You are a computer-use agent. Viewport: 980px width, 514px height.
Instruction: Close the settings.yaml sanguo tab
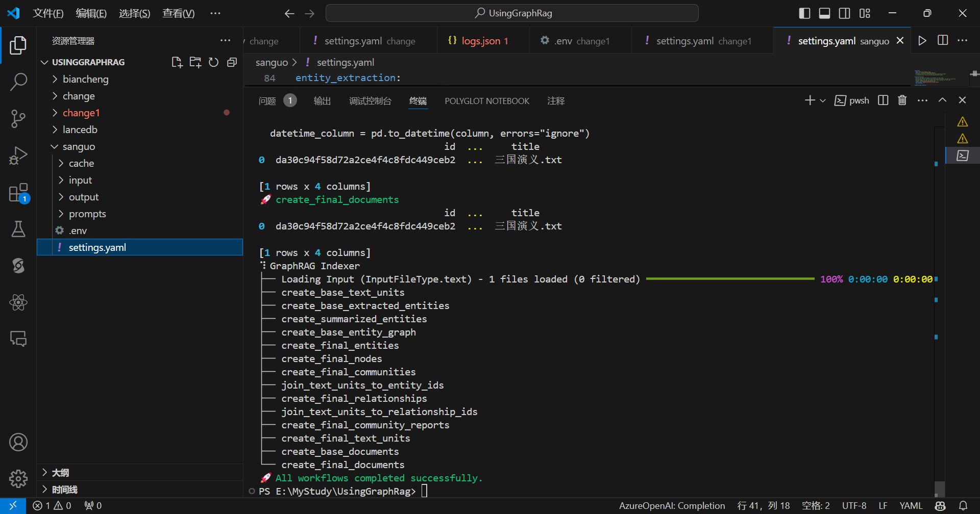tap(900, 41)
